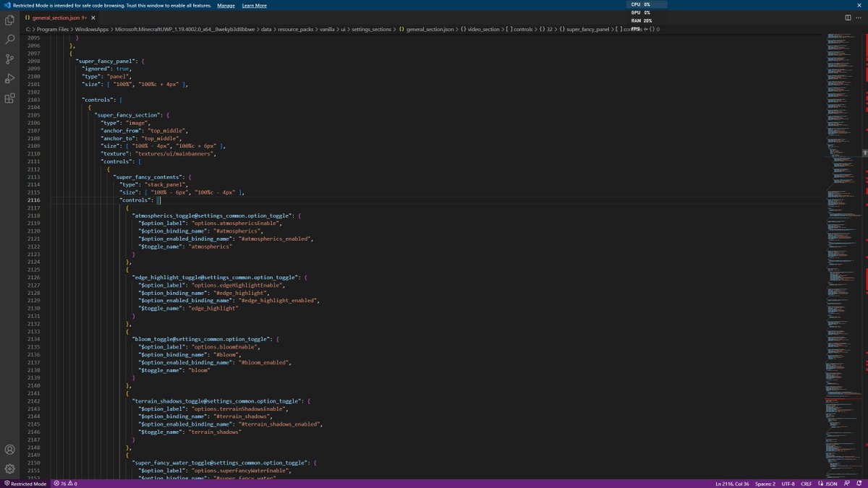Click the "$toggle_name": "bloom" line
This screenshot has width=868, height=488.
174,369
